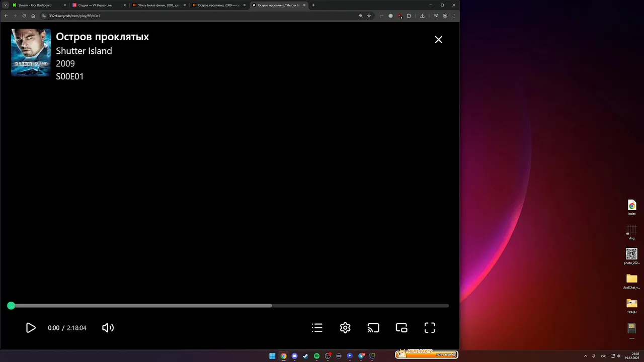
Task: Open Steam from the taskbar
Action: coord(305,356)
